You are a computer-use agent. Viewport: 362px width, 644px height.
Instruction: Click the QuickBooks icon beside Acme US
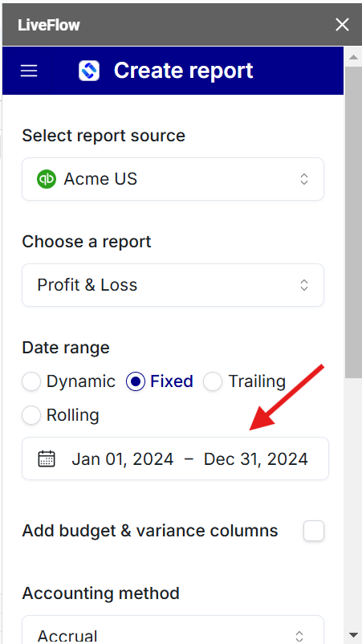pos(47,179)
